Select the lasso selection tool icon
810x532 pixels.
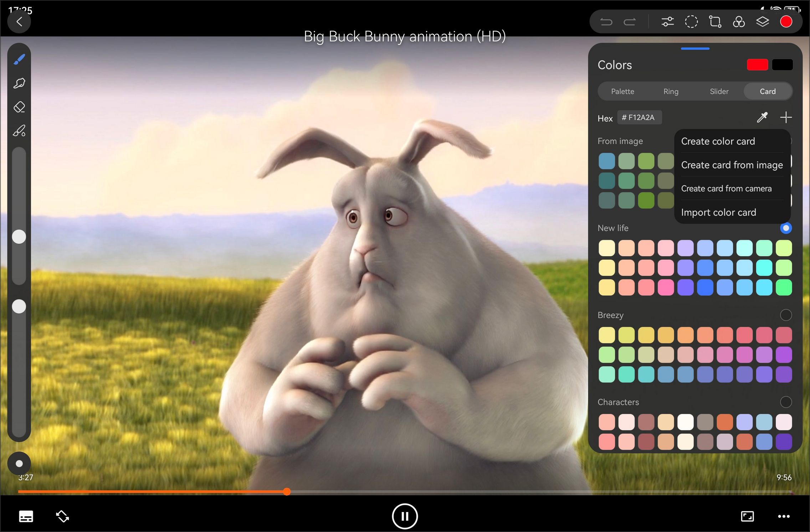tap(691, 22)
